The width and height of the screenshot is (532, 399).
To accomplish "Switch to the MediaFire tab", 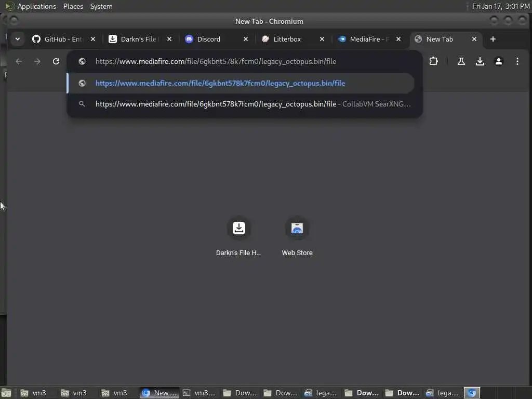I will tap(369, 39).
